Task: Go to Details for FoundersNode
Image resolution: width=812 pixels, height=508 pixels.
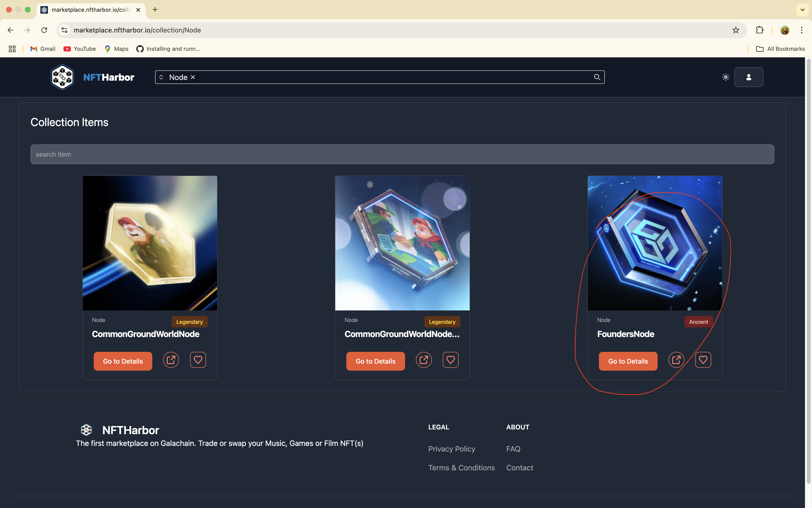Action: click(x=628, y=361)
